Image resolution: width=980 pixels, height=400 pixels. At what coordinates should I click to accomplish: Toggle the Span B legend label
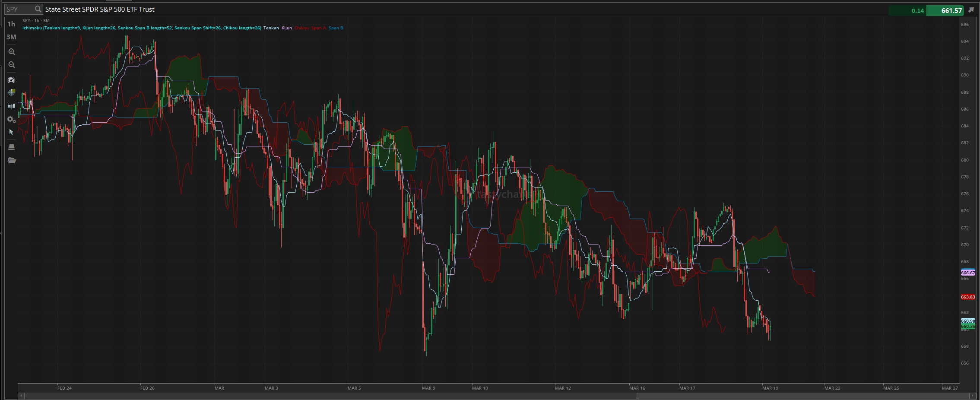coord(336,28)
